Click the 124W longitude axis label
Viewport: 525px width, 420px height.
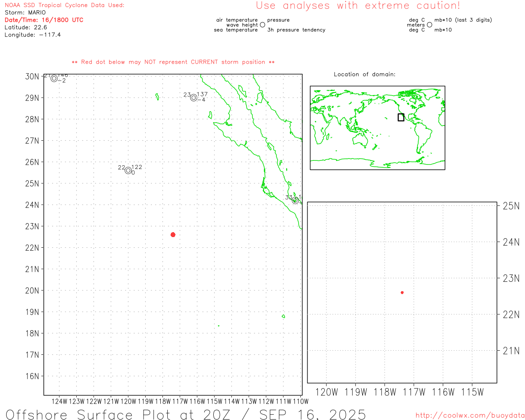(x=59, y=401)
